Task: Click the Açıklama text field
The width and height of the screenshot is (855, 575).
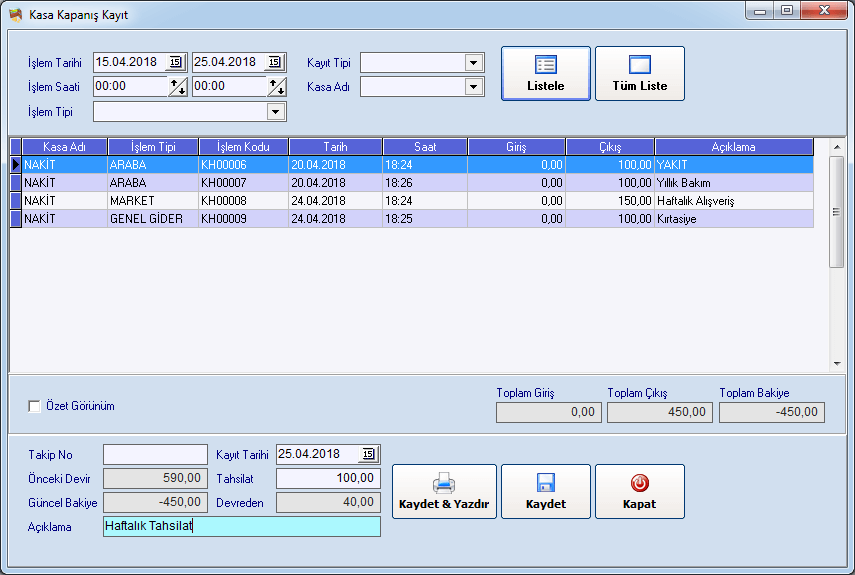Action: click(242, 526)
